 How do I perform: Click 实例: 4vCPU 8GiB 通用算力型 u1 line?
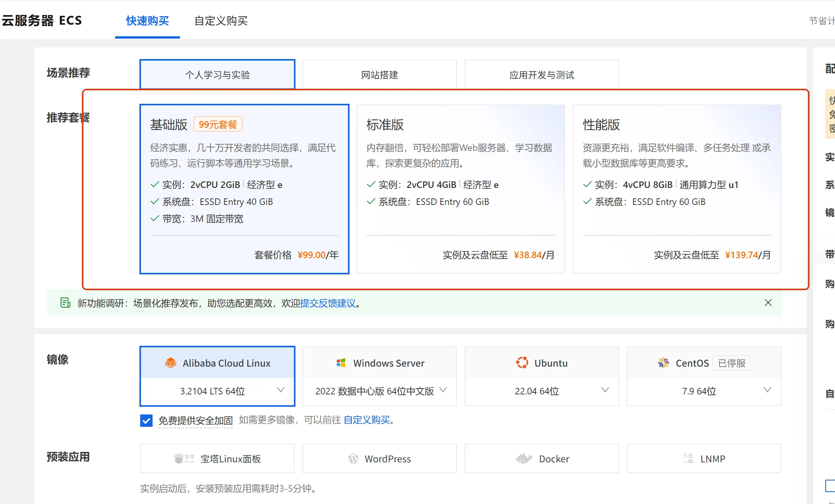(661, 184)
